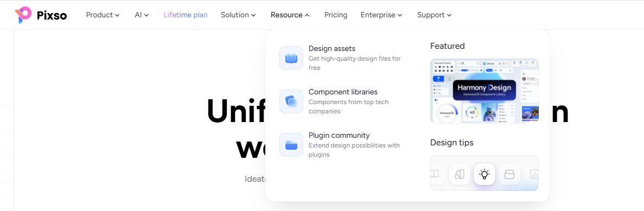The width and height of the screenshot is (644, 211).
Task: Open the Component libraries menu entry
Action: point(341,101)
